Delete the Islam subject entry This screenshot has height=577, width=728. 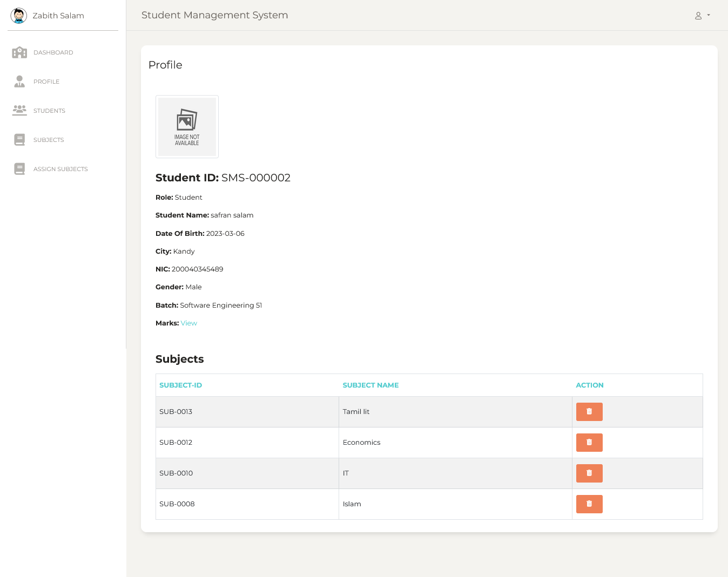[589, 504]
